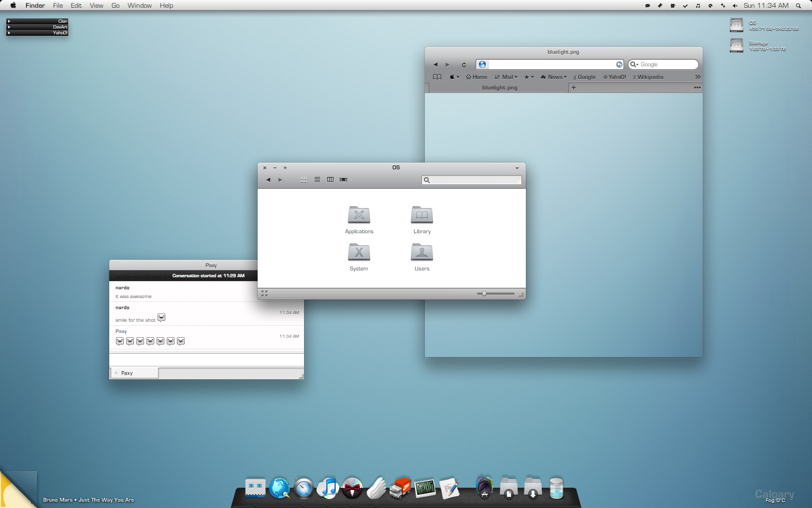The width and height of the screenshot is (812, 508).
Task: Switch Finder to icon view
Action: [304, 179]
